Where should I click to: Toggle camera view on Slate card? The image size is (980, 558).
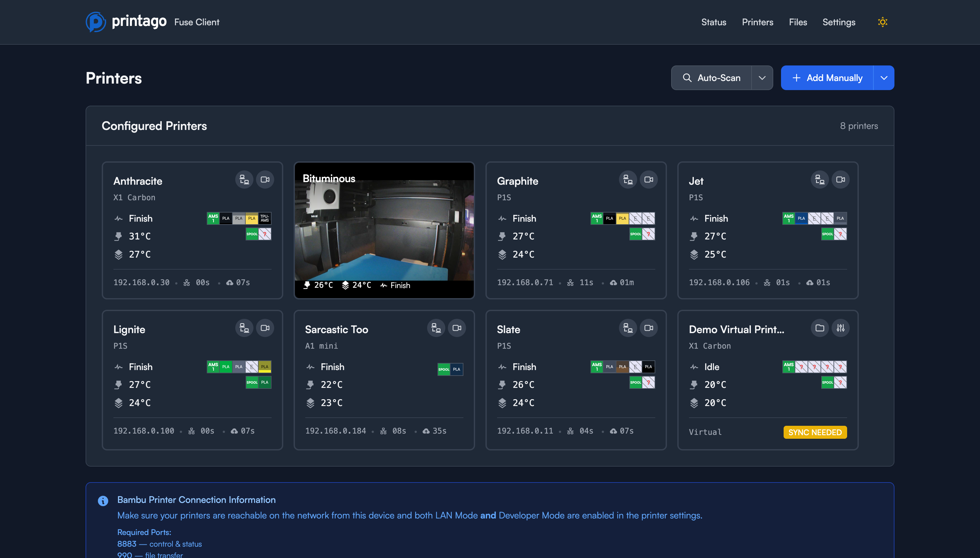pyautogui.click(x=648, y=328)
